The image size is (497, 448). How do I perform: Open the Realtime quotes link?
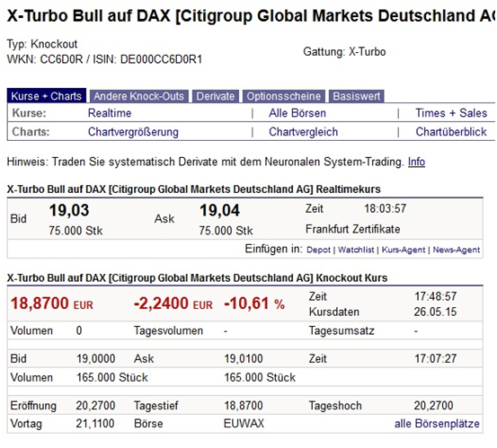pos(110,113)
